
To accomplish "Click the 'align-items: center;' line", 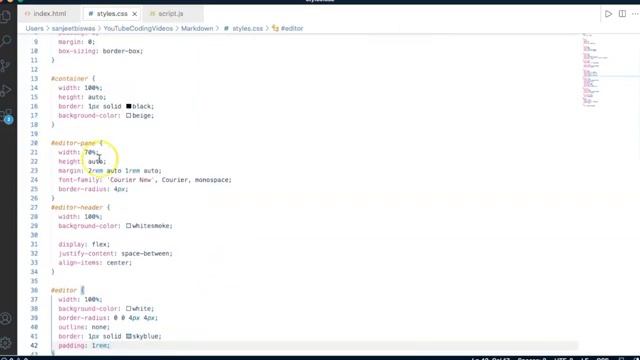I will [95, 263].
